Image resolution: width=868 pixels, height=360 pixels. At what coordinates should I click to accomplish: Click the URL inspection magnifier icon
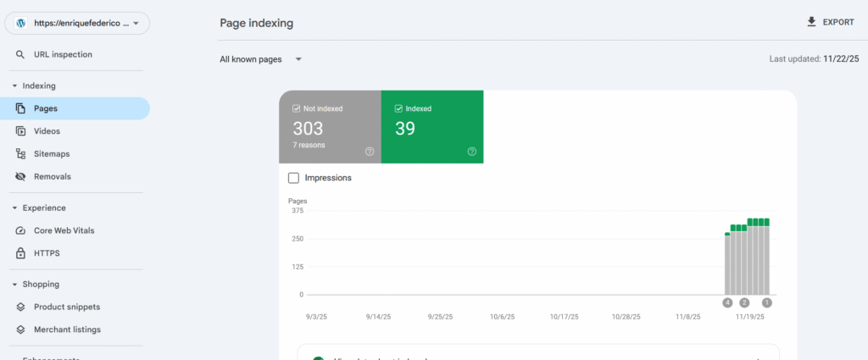pyautogui.click(x=21, y=55)
